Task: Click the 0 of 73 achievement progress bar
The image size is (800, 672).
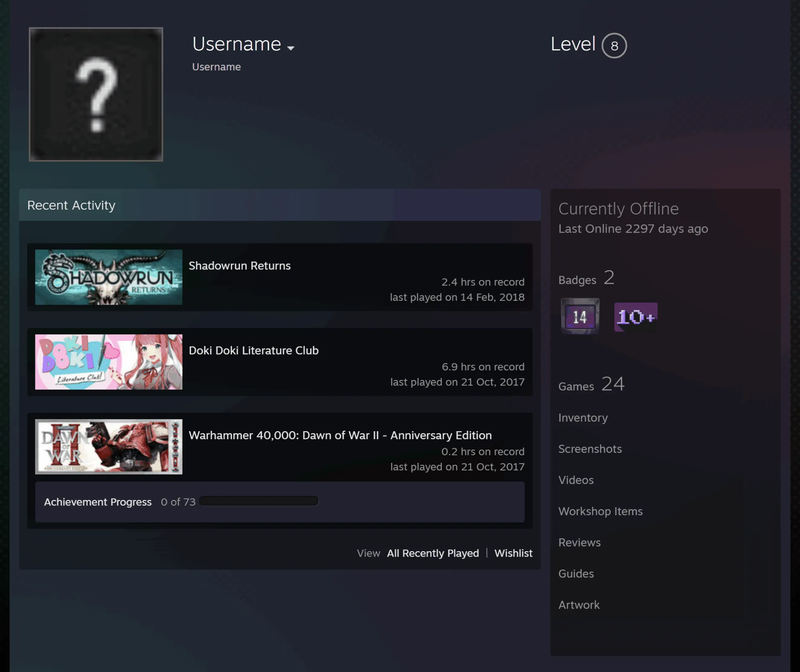Action: 259,501
